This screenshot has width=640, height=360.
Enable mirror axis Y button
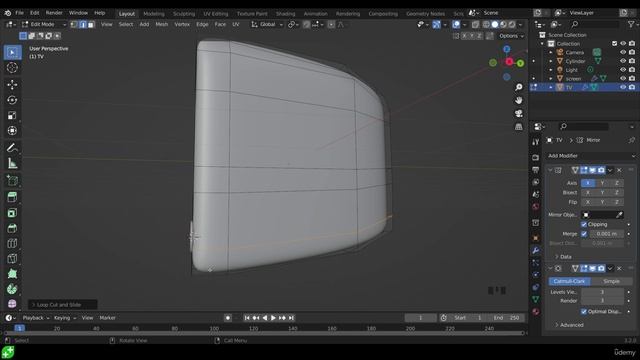[602, 183]
